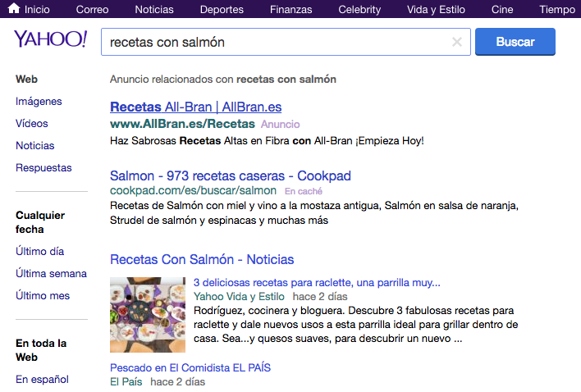Viewport: 581px width, 392px height.
Task: Select En toda la Web filter
Action: coord(41,350)
